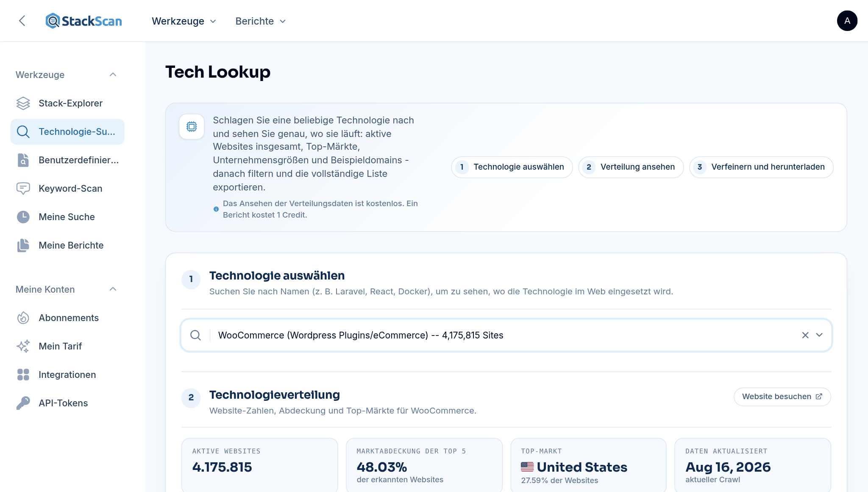Click the Tech Lookup page heading

coord(218,72)
